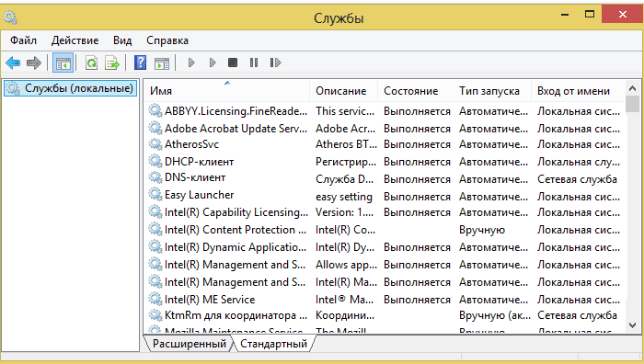Click 'Вручную (ак...' in KtmRm row

(495, 315)
